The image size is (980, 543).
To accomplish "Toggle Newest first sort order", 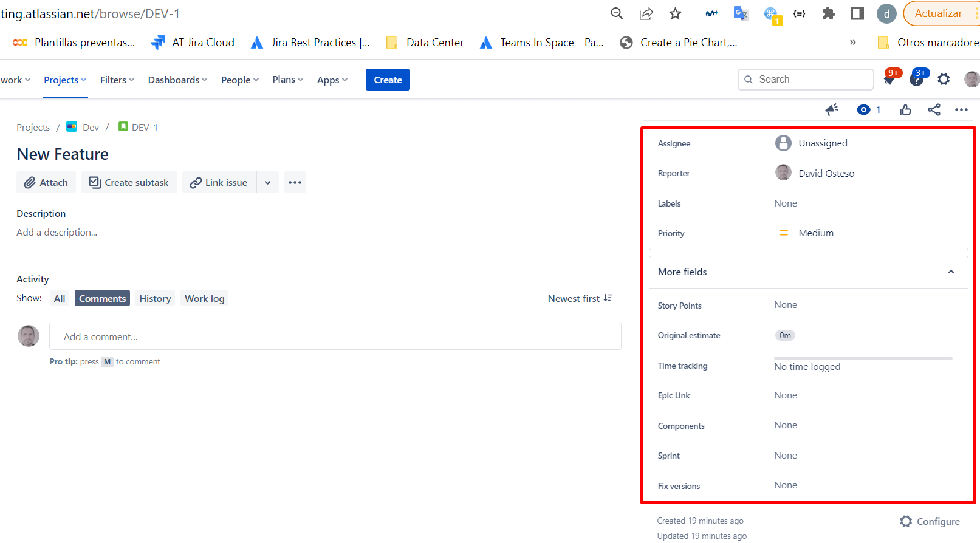I will [580, 298].
